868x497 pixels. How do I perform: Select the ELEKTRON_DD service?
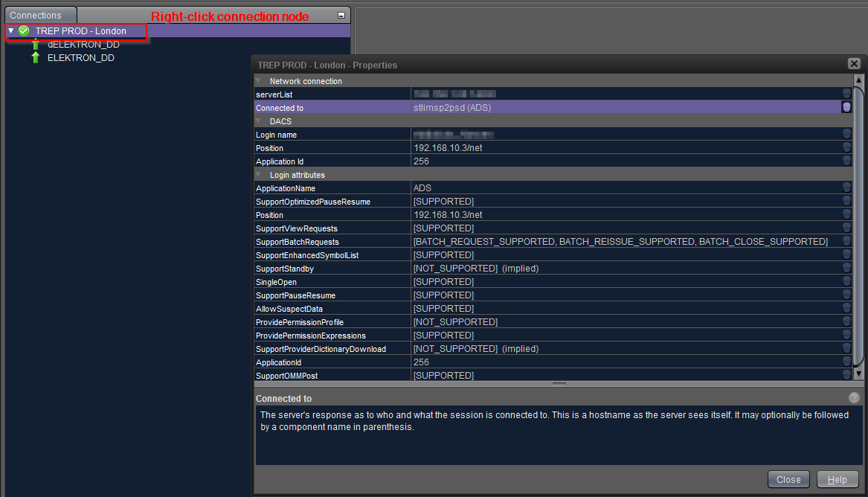(x=81, y=57)
